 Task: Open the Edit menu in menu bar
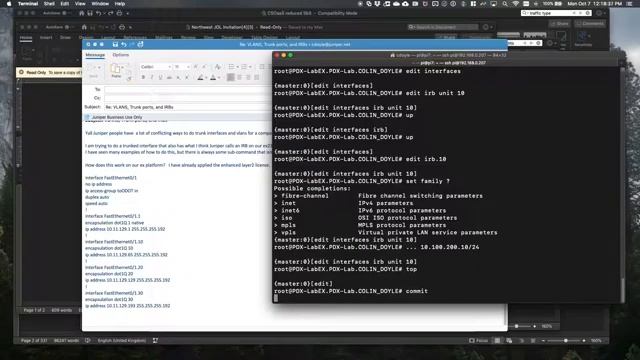click(65, 4)
